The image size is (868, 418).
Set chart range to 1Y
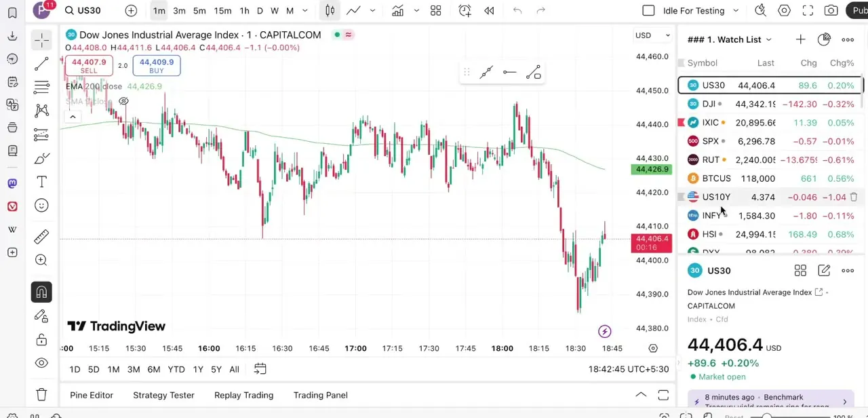(198, 369)
